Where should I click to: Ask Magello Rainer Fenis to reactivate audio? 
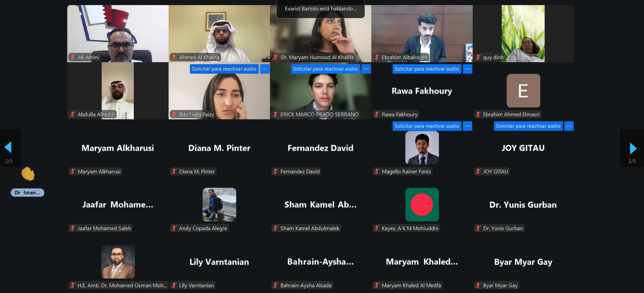coord(427,126)
